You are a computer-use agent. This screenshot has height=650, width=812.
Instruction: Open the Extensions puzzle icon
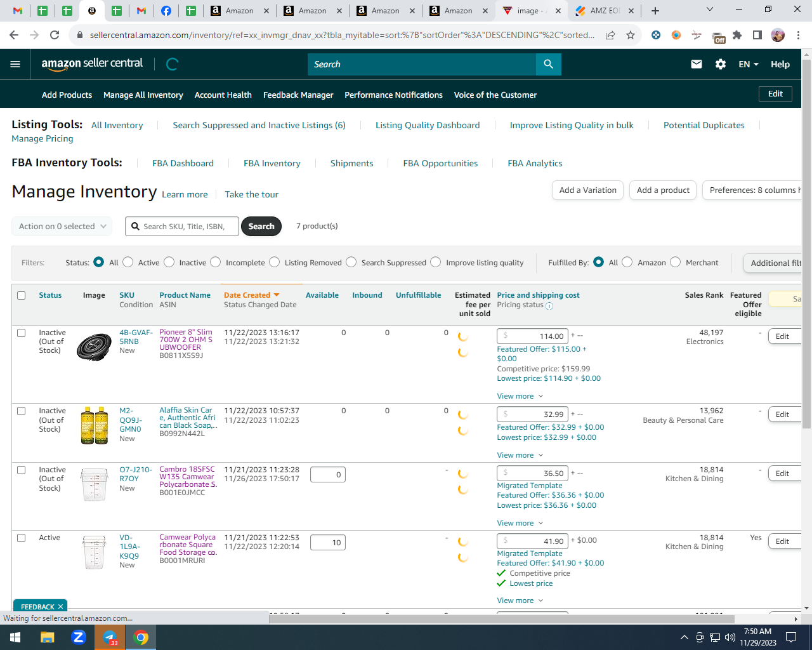pos(737,35)
